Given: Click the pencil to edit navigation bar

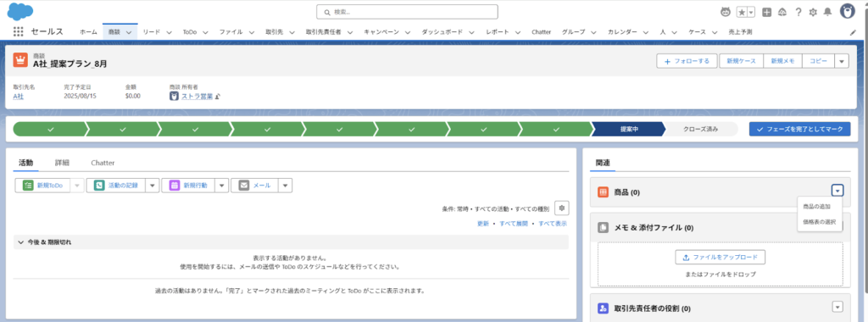Looking at the screenshot, I should 853,32.
